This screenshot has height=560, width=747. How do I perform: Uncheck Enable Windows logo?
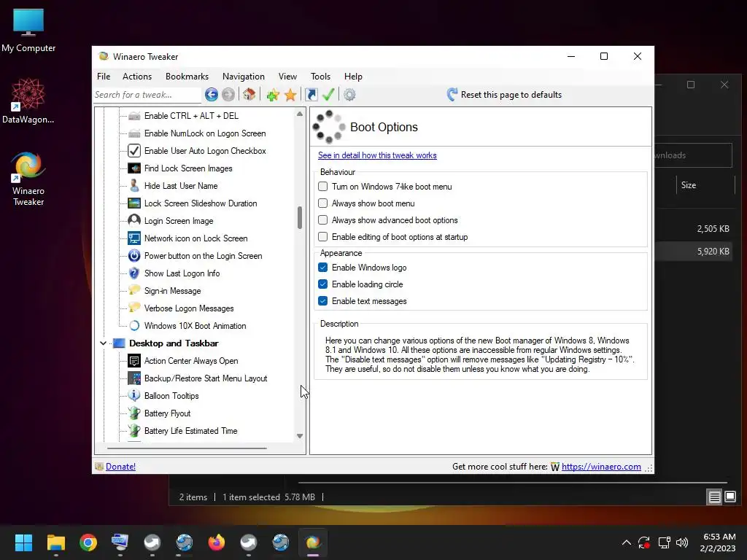tap(323, 267)
